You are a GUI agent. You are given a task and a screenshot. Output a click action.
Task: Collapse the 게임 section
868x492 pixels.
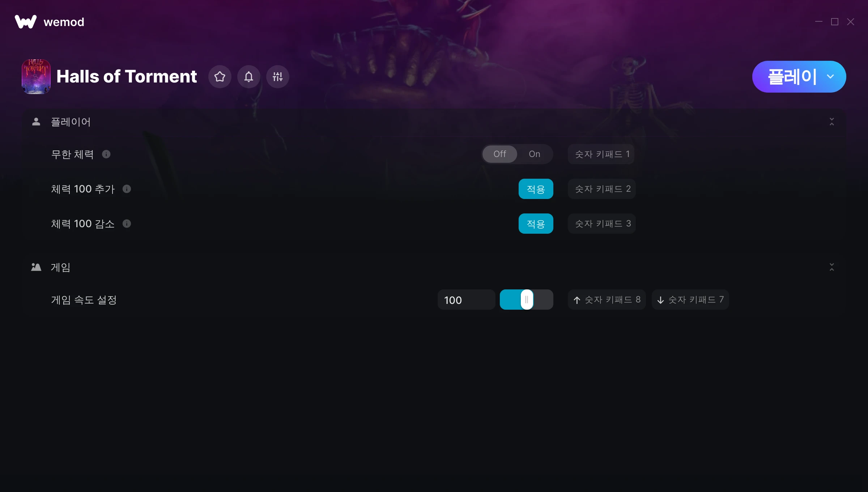[831, 267]
